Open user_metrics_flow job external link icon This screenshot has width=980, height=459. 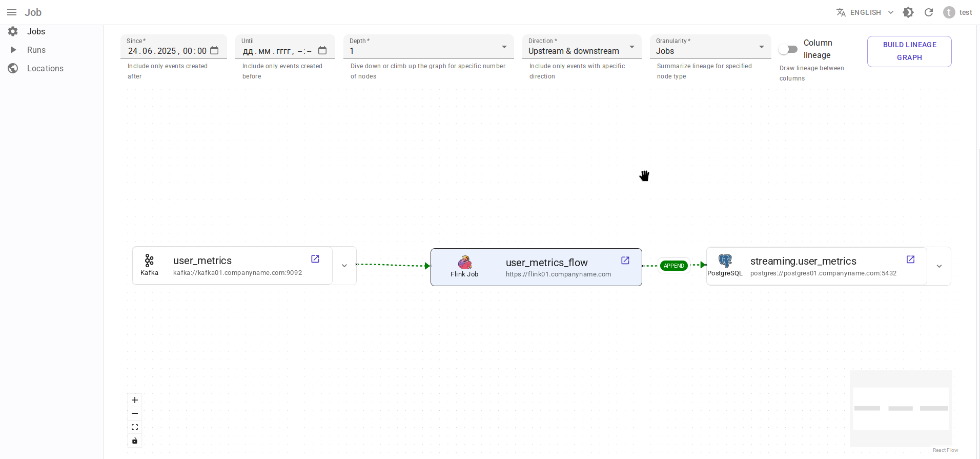click(625, 261)
